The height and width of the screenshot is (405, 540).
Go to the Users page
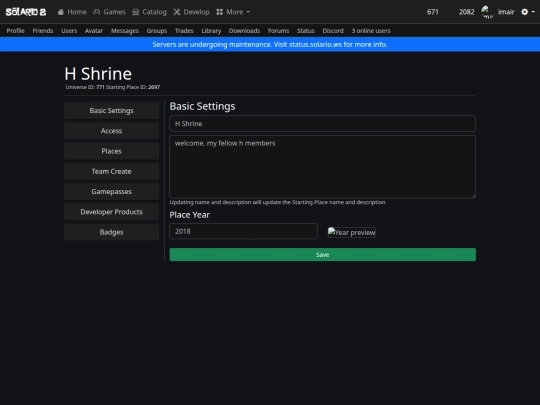point(69,31)
